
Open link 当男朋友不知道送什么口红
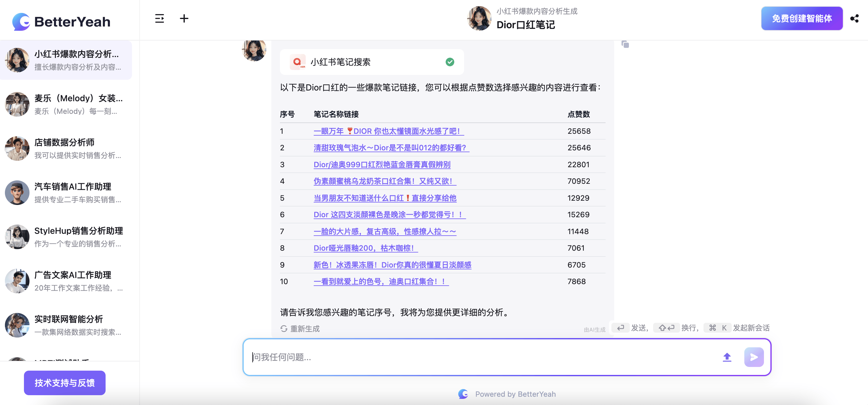tap(385, 198)
